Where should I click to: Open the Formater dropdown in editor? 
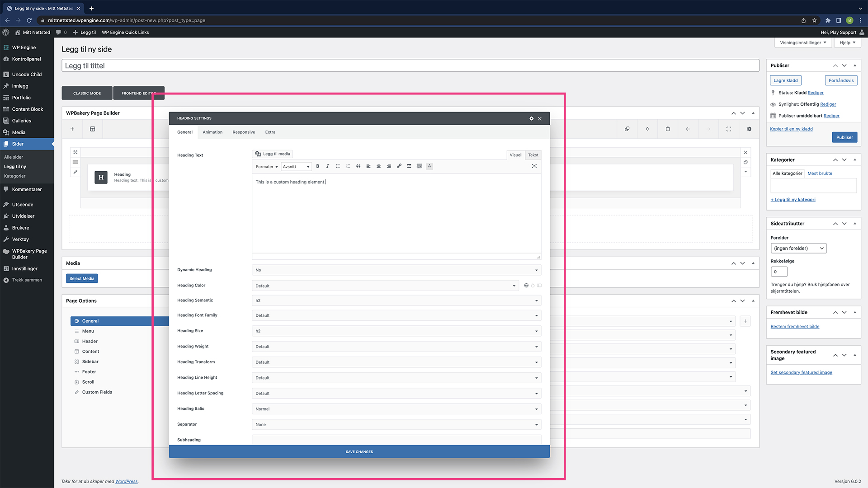[267, 167]
